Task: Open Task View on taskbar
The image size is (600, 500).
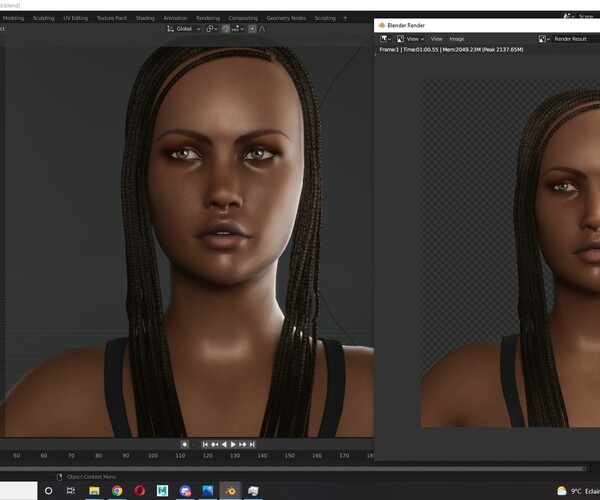Action: click(71, 490)
